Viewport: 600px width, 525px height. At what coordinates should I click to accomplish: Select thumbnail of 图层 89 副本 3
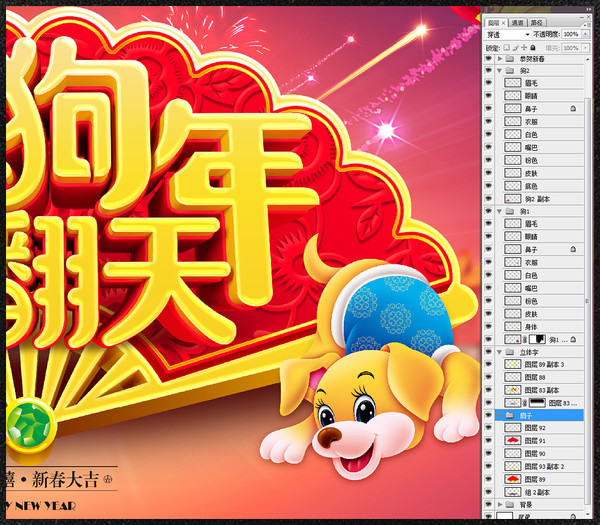click(513, 364)
